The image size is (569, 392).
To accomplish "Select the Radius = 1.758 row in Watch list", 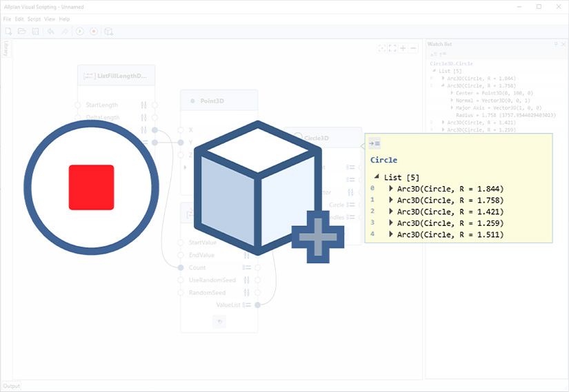I will pos(506,115).
